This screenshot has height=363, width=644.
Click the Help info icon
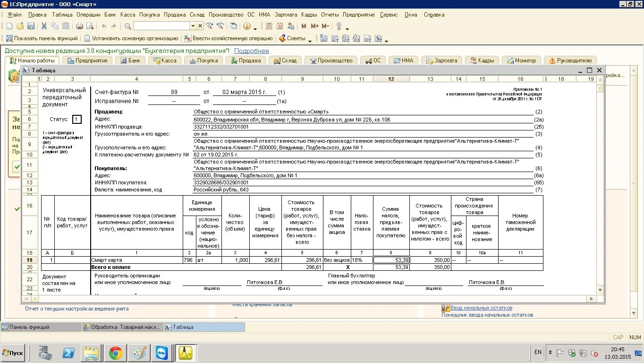pyautogui.click(x=246, y=26)
